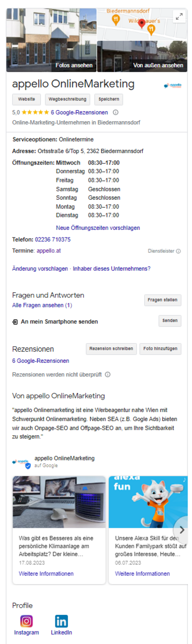Click Inhaber dieses Unternehmens? link
Image resolution: width=192 pixels, height=644 pixels.
111,269
